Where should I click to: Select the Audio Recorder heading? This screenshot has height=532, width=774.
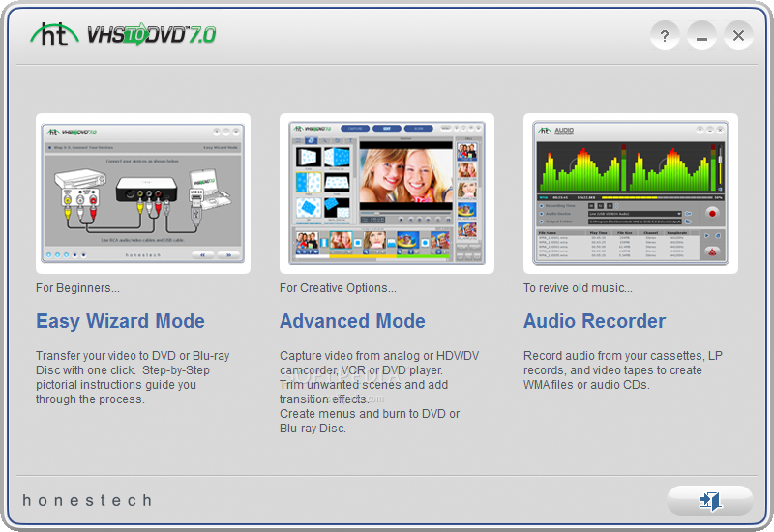point(594,321)
